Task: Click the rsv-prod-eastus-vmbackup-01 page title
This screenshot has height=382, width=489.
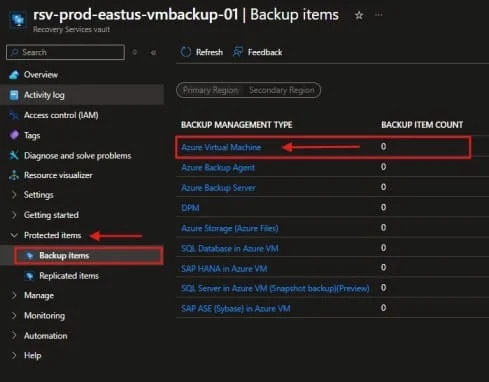Action: (x=136, y=15)
